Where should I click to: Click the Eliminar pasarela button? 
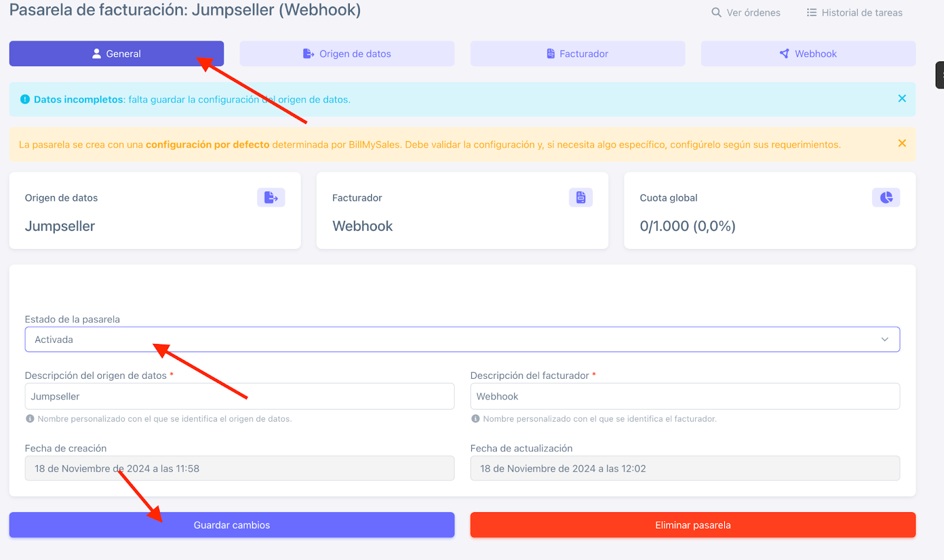click(x=693, y=525)
